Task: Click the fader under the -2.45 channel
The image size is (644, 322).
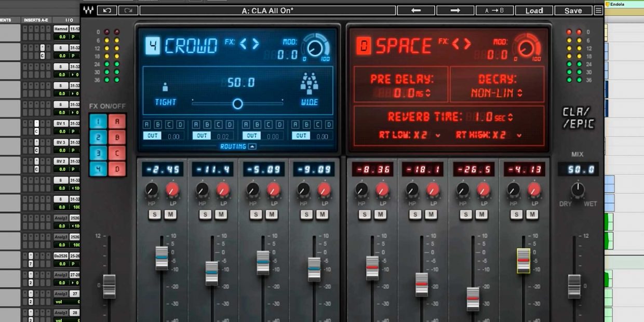Action: pos(162,258)
